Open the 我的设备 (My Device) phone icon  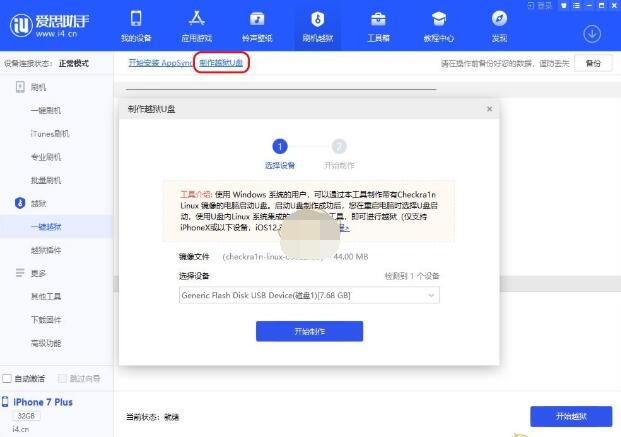pos(136,19)
